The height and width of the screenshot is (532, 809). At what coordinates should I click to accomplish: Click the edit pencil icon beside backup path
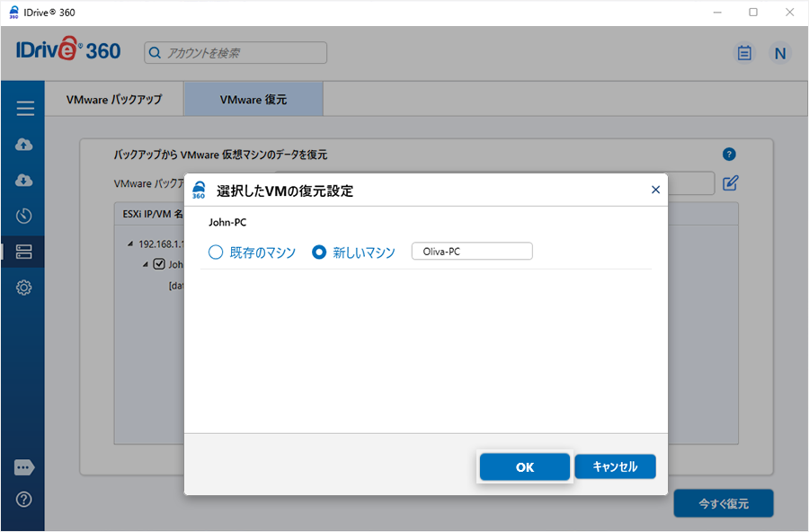[x=731, y=183]
